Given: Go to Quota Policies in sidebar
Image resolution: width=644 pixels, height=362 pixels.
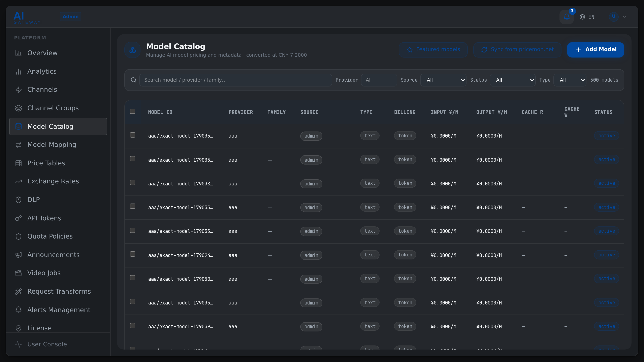Looking at the screenshot, I should click(x=58, y=236).
